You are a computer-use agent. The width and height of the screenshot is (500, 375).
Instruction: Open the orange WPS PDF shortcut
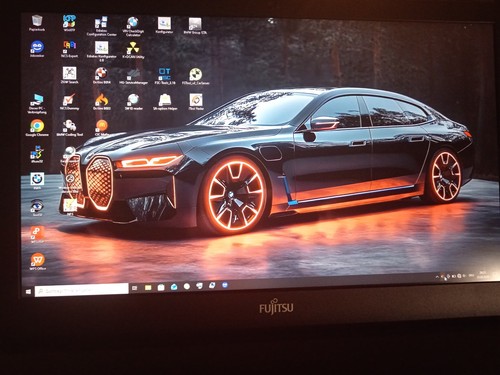[x=37, y=234]
